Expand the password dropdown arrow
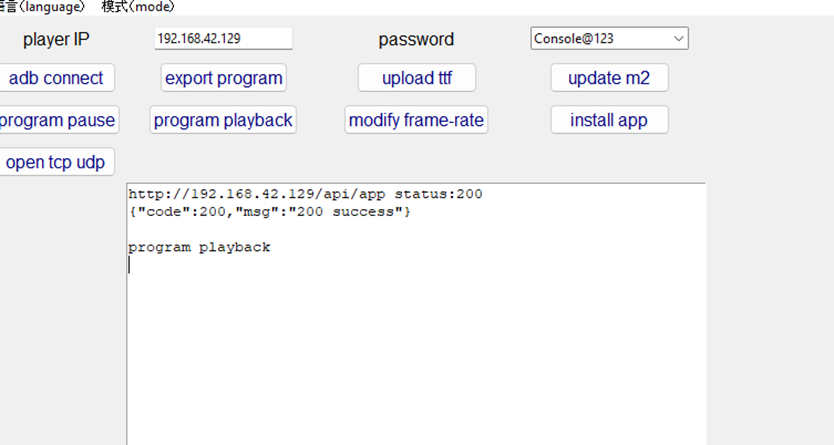This screenshot has width=834, height=445. click(x=679, y=38)
